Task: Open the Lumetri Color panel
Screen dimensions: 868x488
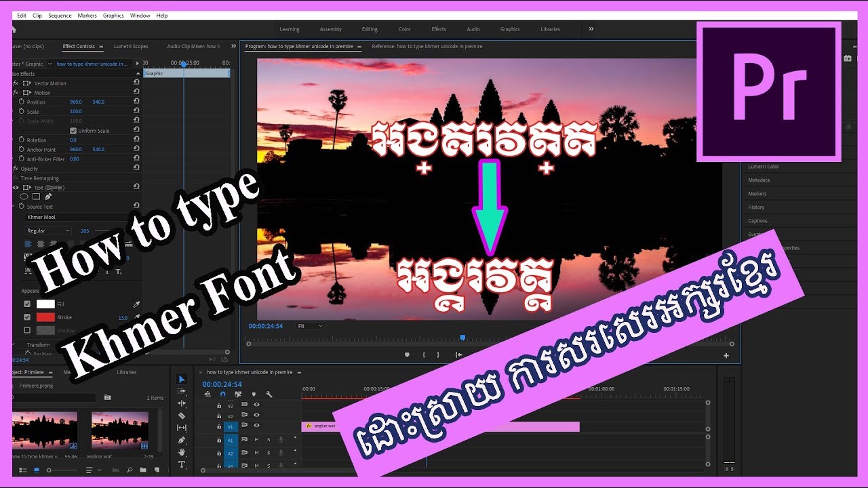Action: 764,167
